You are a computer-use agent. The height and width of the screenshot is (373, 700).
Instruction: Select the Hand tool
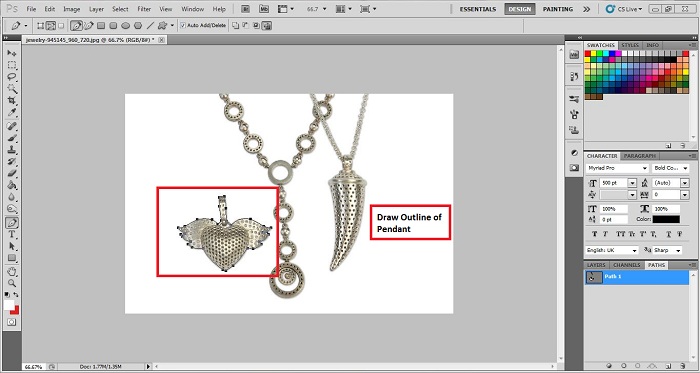[12, 271]
